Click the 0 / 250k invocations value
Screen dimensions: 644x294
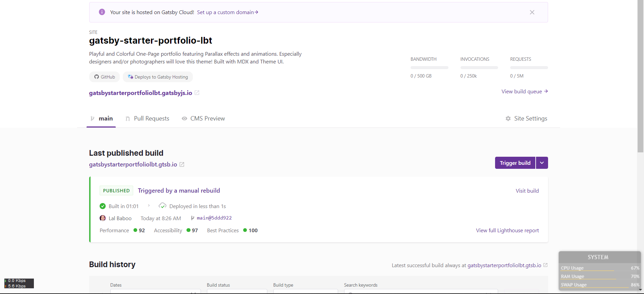(469, 76)
